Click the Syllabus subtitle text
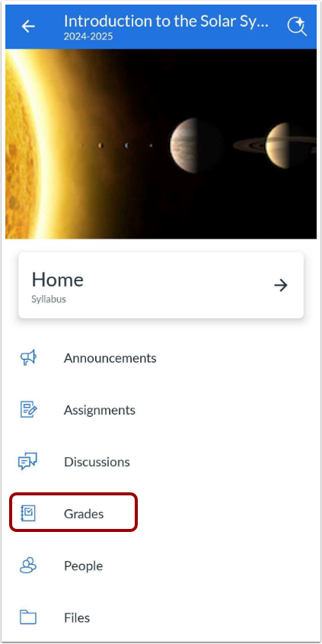322x644 pixels. (49, 299)
